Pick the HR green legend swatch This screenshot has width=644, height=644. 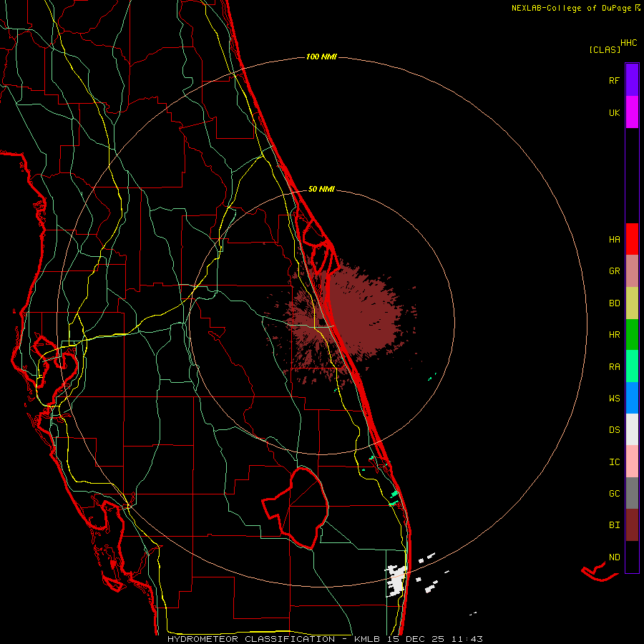(632, 335)
